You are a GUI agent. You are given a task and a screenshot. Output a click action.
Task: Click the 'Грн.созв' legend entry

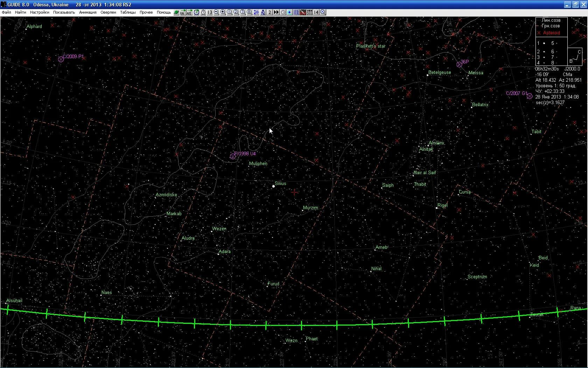click(551, 26)
